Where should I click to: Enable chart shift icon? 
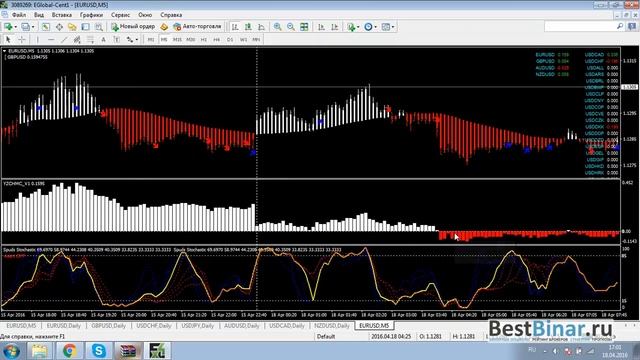click(335, 27)
